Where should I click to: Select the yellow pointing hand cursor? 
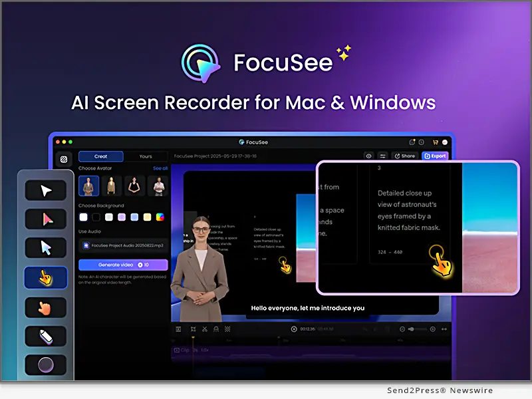[x=46, y=277]
